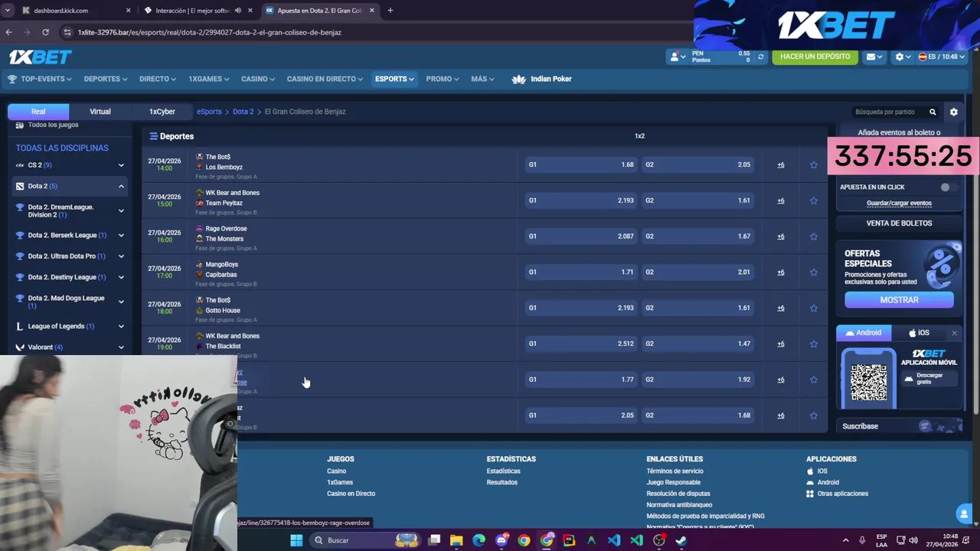Expand the CS 2 discipline
This screenshot has height=551, width=980.
[121, 165]
